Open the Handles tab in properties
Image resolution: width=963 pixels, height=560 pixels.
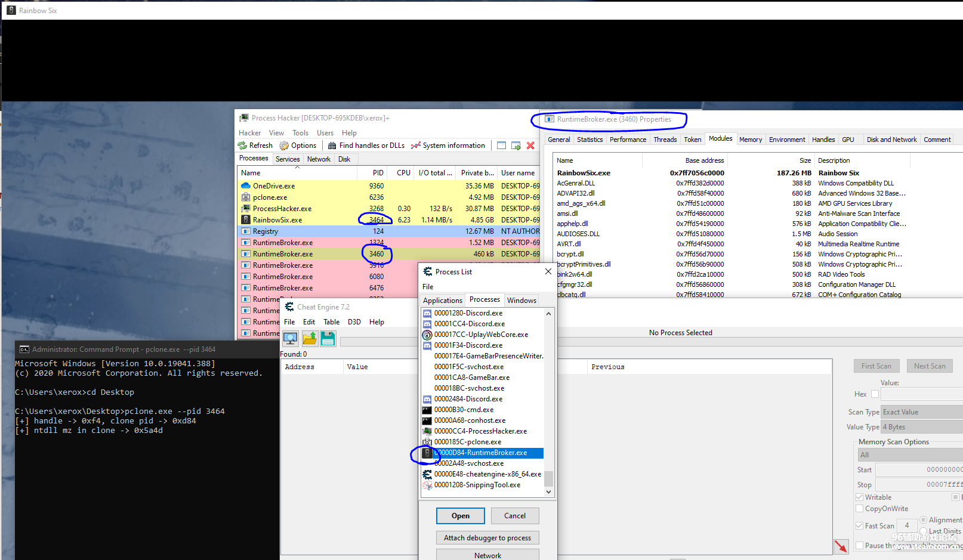pos(823,140)
